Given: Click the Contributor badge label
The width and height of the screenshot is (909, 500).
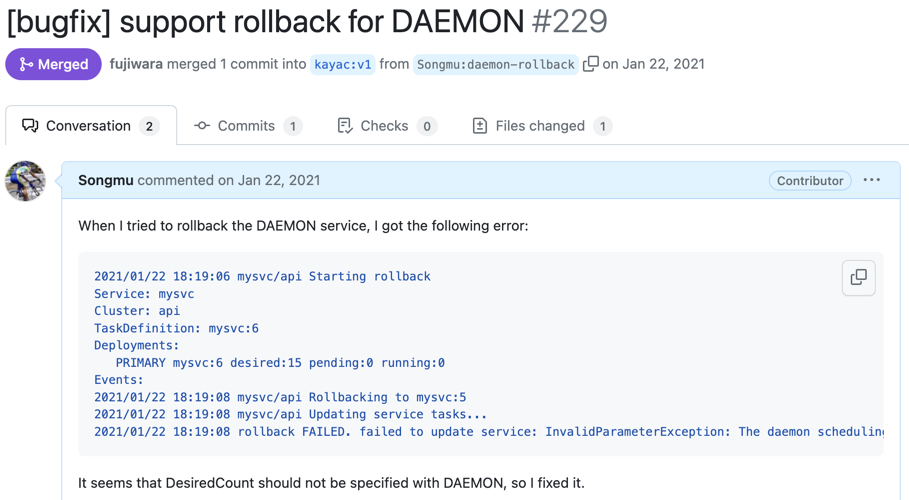Looking at the screenshot, I should (x=810, y=180).
